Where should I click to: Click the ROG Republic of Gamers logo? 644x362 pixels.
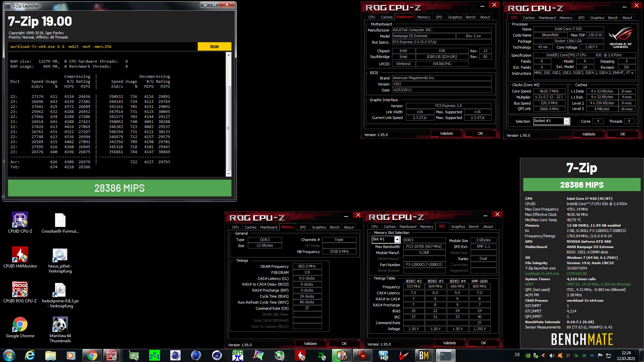[x=621, y=38]
